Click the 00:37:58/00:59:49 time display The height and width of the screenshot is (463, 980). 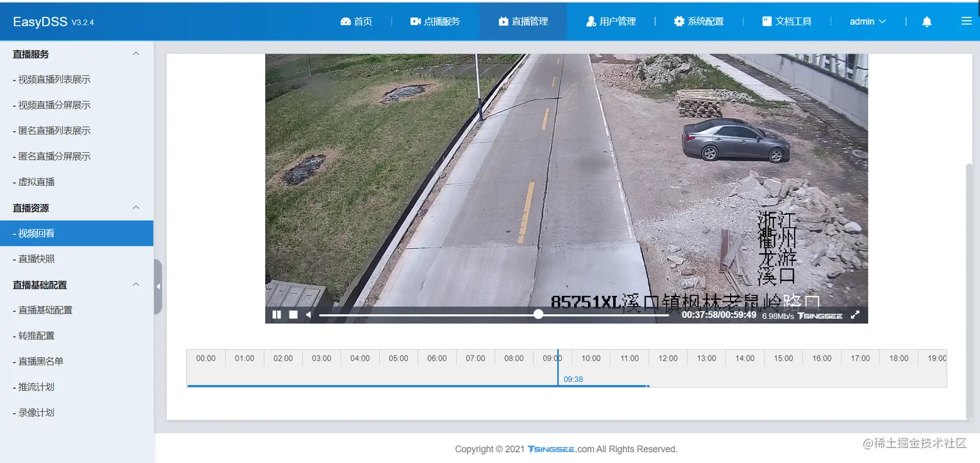(719, 315)
